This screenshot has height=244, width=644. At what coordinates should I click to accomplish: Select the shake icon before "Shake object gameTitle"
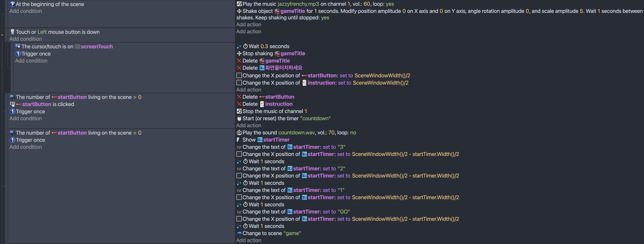pos(239,11)
